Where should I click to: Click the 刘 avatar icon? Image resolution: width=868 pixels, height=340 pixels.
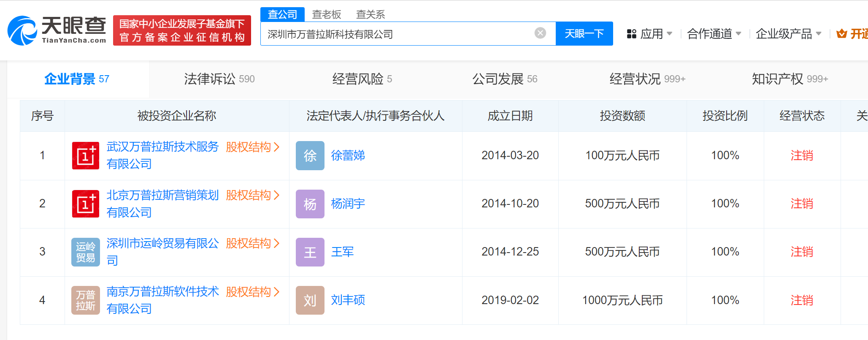(310, 300)
